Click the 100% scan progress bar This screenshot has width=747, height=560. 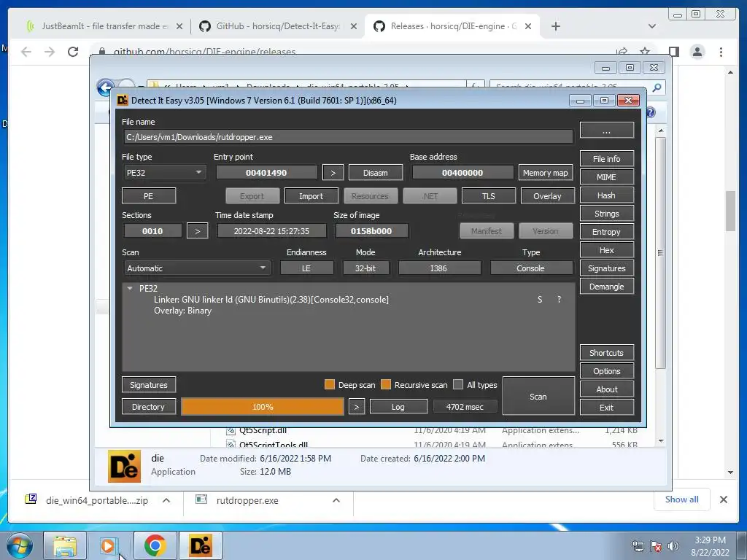click(x=263, y=407)
